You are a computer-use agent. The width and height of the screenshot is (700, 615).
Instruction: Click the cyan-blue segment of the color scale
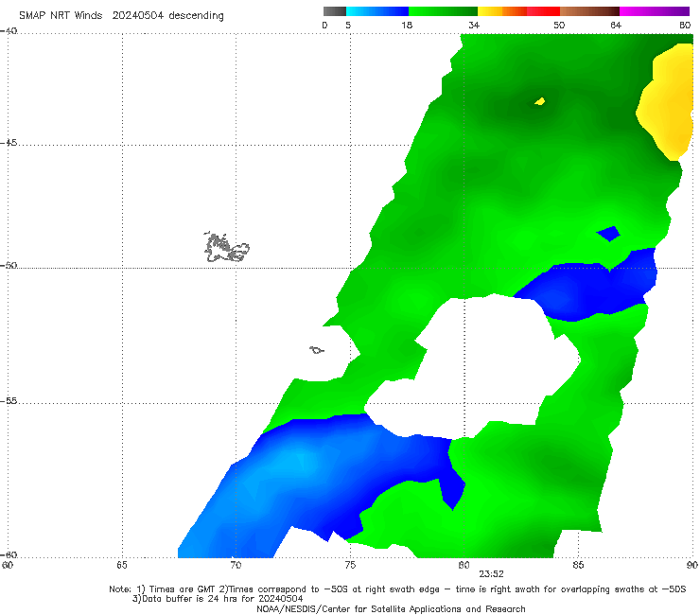coord(377,11)
